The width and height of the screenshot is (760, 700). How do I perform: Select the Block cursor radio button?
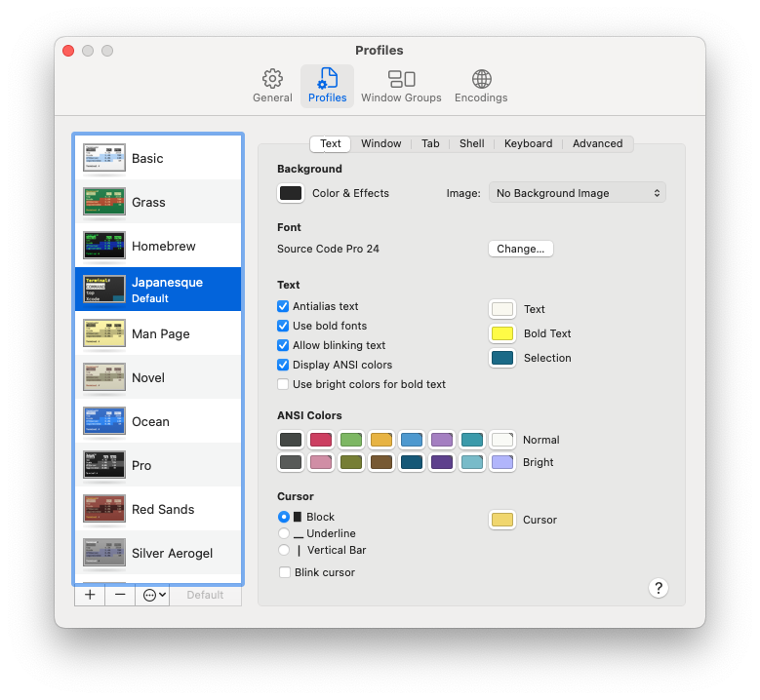[x=284, y=517]
